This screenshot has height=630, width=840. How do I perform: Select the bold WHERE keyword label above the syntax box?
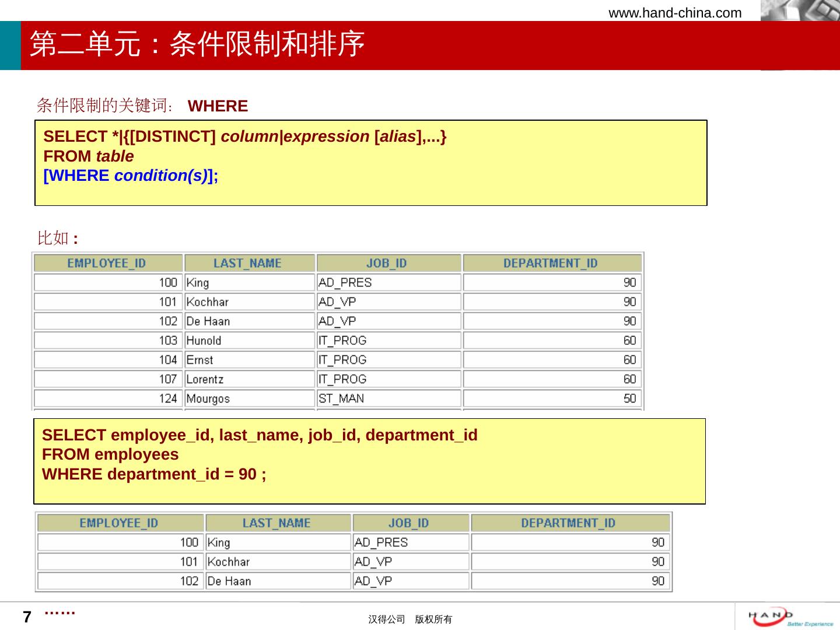coord(218,106)
